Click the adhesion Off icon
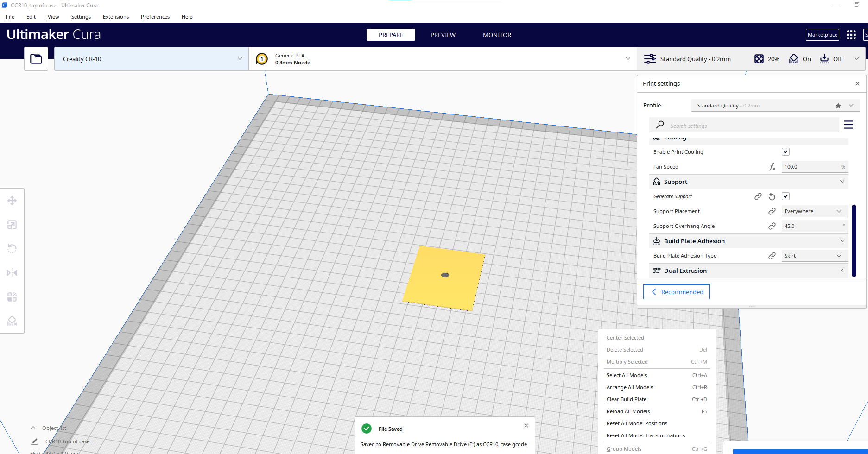 point(824,59)
